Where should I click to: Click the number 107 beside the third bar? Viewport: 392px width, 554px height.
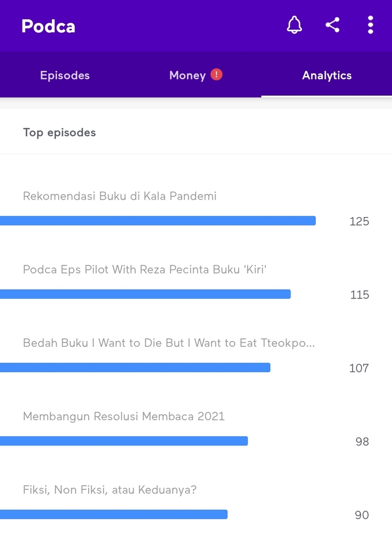click(x=359, y=368)
